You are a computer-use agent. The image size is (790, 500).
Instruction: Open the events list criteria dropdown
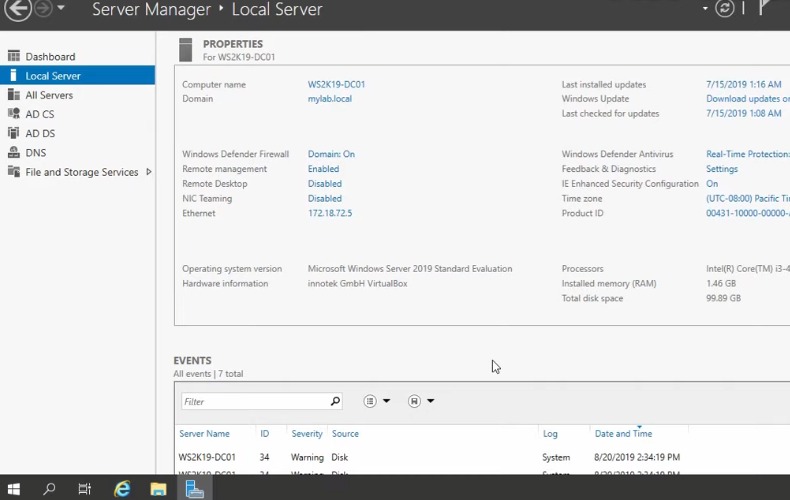click(x=377, y=401)
